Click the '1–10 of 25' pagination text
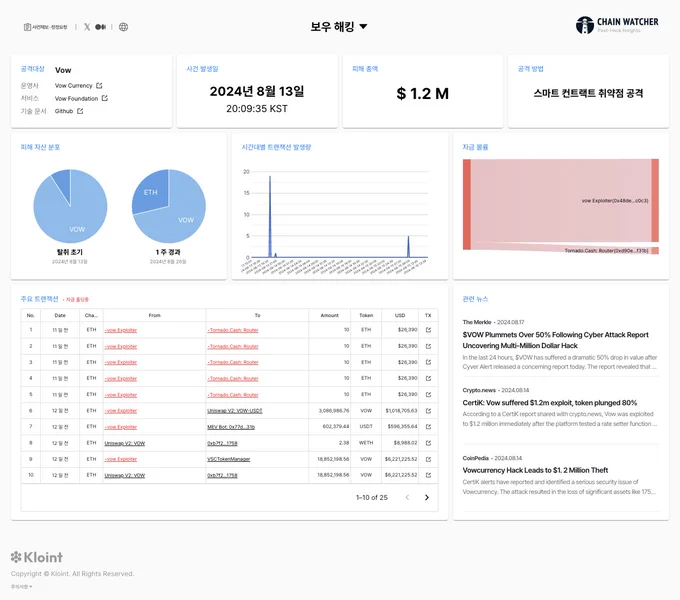This screenshot has height=600, width=680. pyautogui.click(x=372, y=497)
